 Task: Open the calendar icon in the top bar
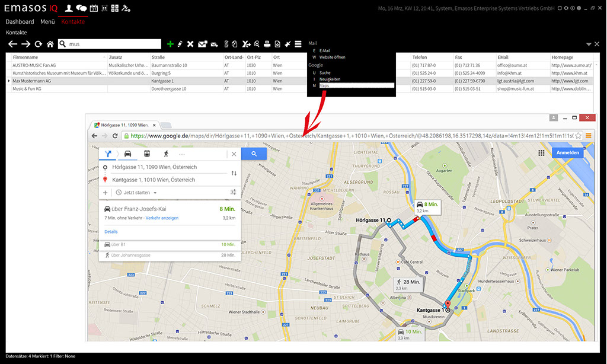(94, 8)
